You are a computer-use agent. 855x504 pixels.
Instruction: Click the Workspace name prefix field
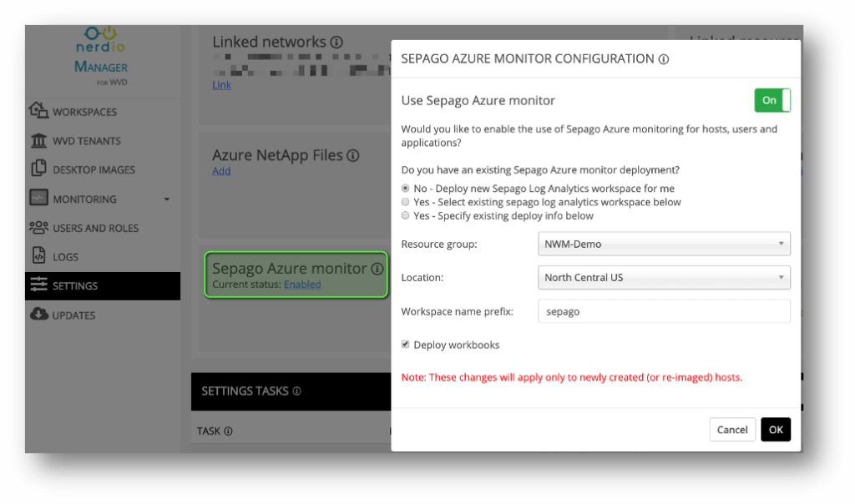[664, 311]
